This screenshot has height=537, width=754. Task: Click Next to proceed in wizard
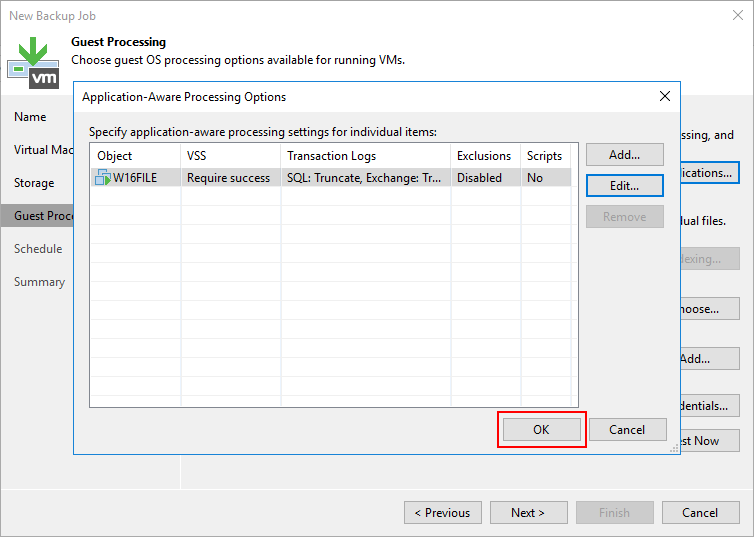(528, 513)
